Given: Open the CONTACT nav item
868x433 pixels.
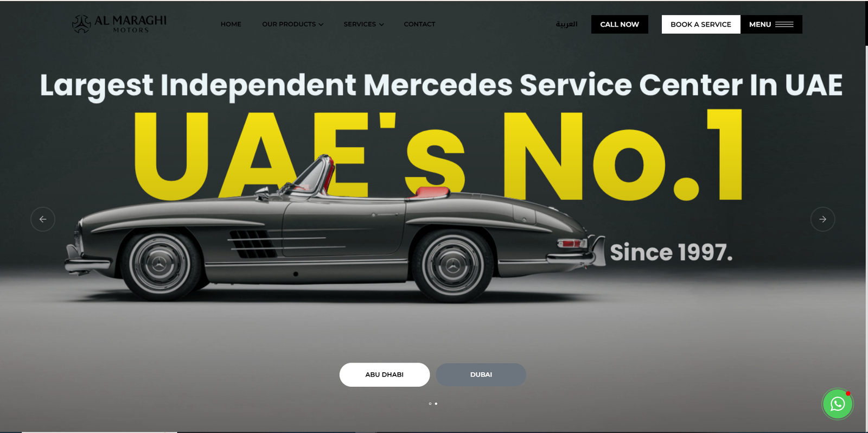Looking at the screenshot, I should [x=419, y=24].
